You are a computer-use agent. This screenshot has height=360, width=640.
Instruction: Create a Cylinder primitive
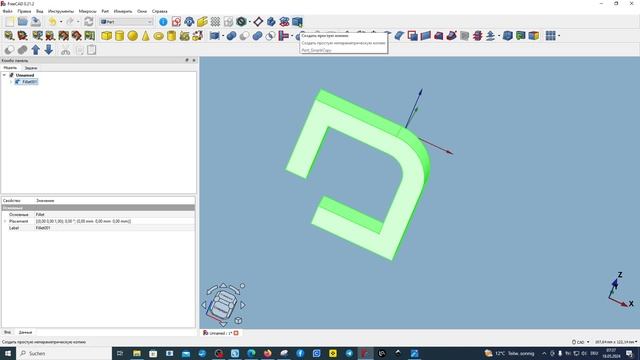pos(119,36)
